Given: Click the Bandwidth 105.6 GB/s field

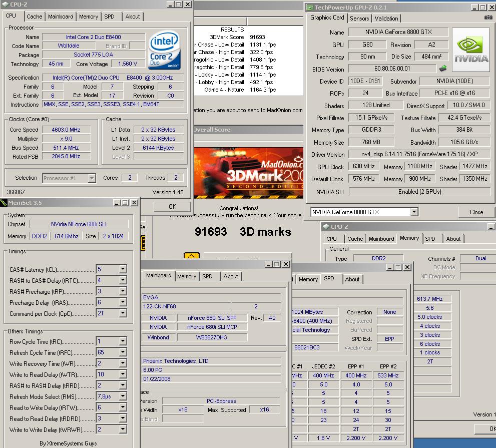Looking at the screenshot, I should [464, 142].
